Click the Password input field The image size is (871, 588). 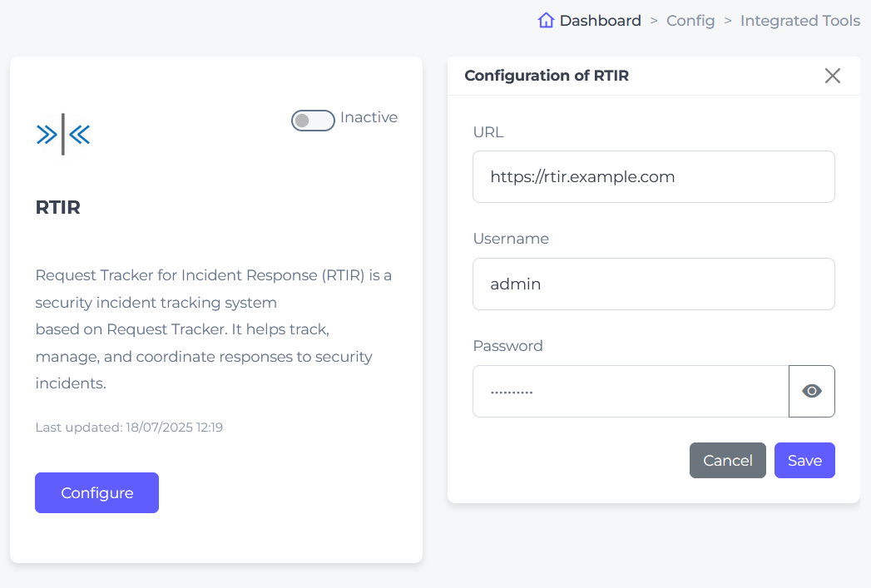point(631,391)
